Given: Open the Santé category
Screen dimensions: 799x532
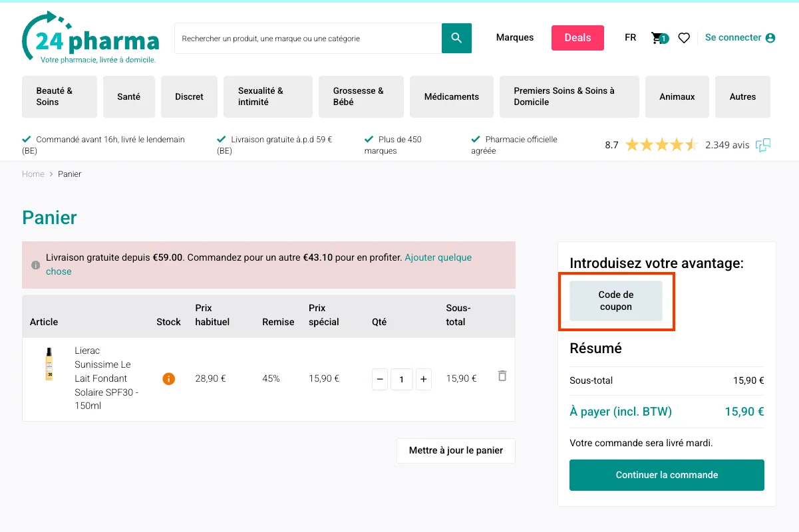Looking at the screenshot, I should click(129, 96).
